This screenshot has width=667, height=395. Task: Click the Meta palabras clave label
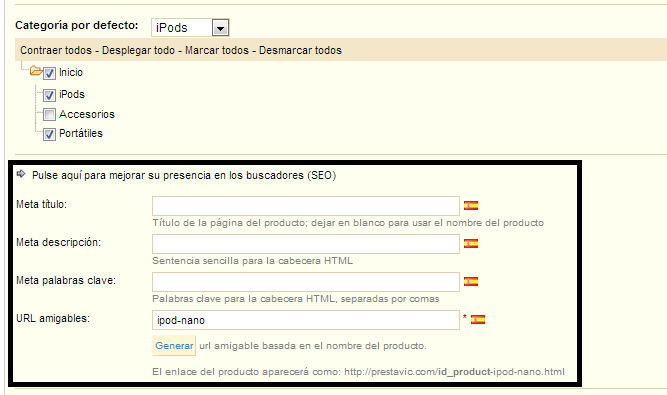coord(66,281)
